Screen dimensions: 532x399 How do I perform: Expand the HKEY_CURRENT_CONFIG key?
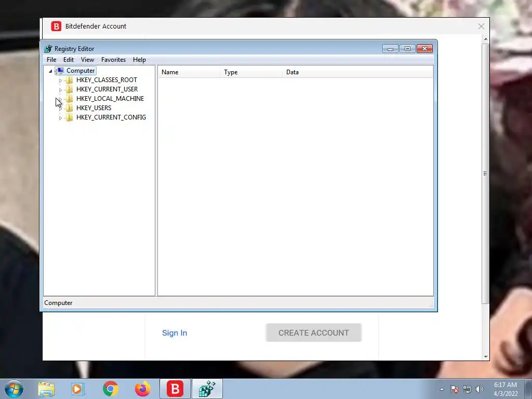pos(60,118)
